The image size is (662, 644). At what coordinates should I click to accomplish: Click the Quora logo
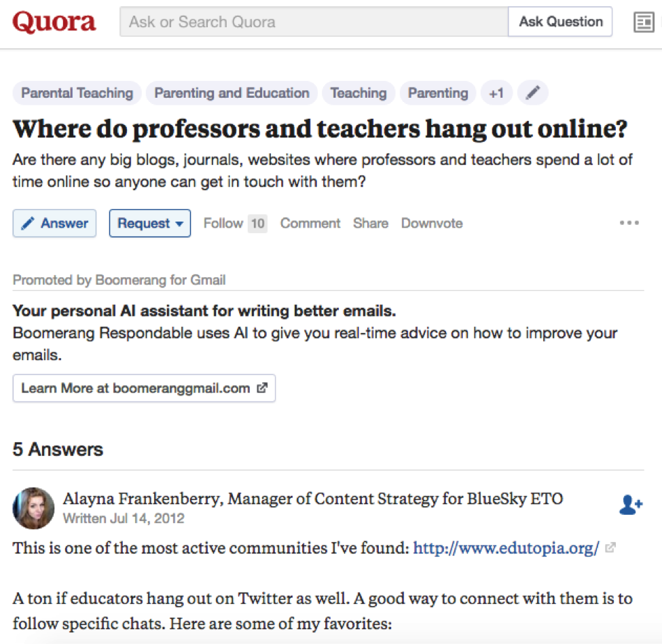pyautogui.click(x=54, y=22)
